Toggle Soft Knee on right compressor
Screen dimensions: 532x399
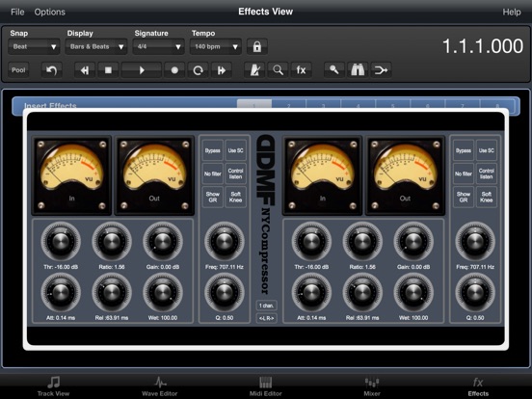tap(486, 197)
